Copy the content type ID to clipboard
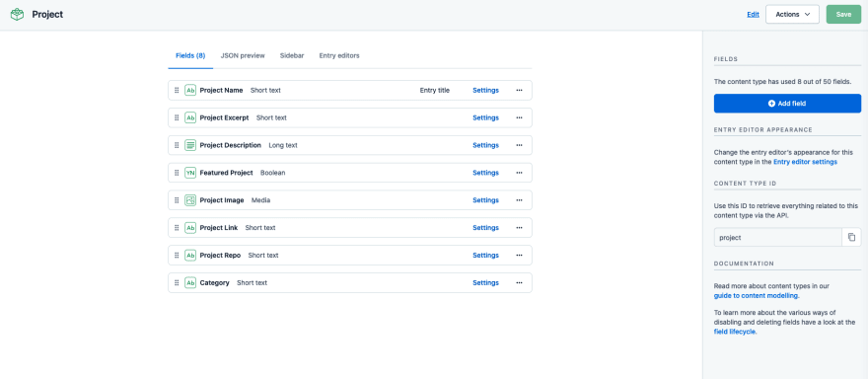Image resolution: width=868 pixels, height=379 pixels. pyautogui.click(x=851, y=237)
